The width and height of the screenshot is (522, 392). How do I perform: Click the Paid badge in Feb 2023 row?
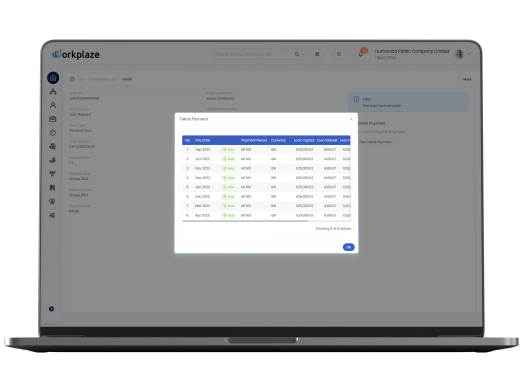tap(229, 197)
